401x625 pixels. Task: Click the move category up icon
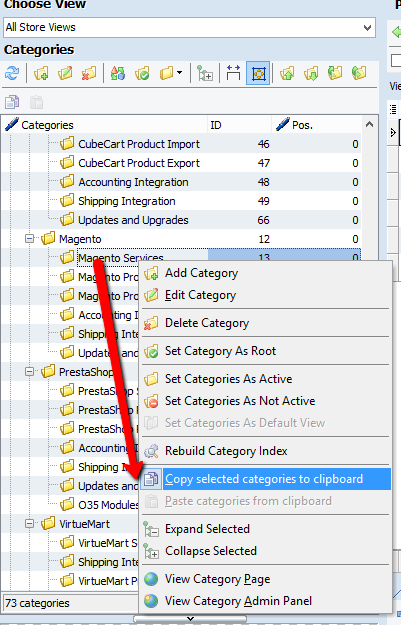point(287,73)
